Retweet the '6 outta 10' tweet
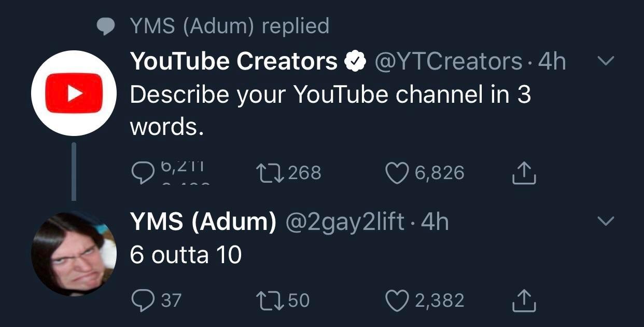The image size is (644, 327). point(269,300)
